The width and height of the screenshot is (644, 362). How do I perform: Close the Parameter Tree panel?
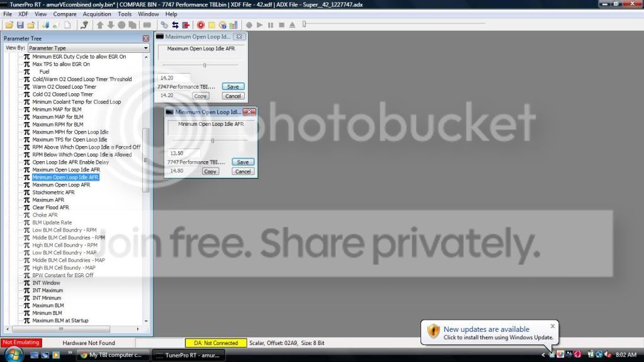[x=146, y=38]
